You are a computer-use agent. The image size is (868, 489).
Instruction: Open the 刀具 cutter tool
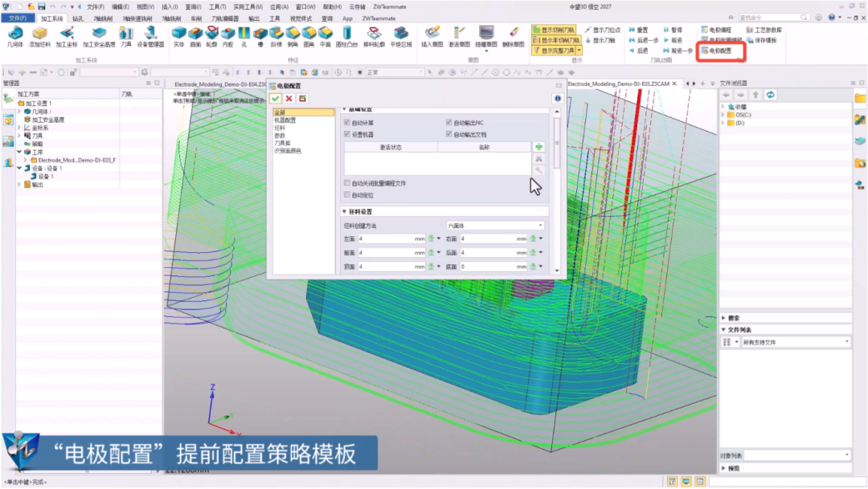[126, 36]
